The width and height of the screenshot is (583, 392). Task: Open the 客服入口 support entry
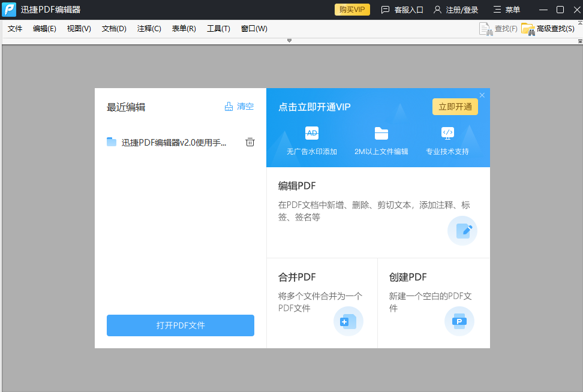coord(402,10)
